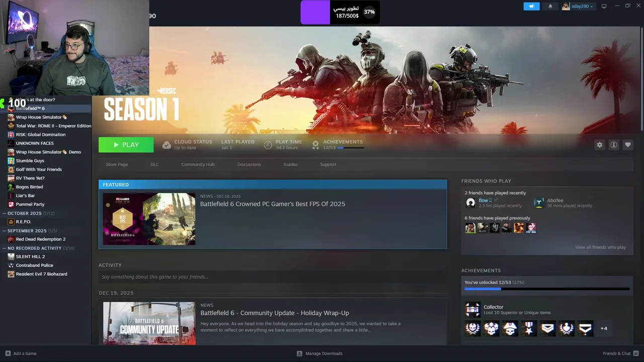Open 'Community Update - Holiday Wrap-Up' headline
This screenshot has width=644, height=362.
[x=275, y=313]
